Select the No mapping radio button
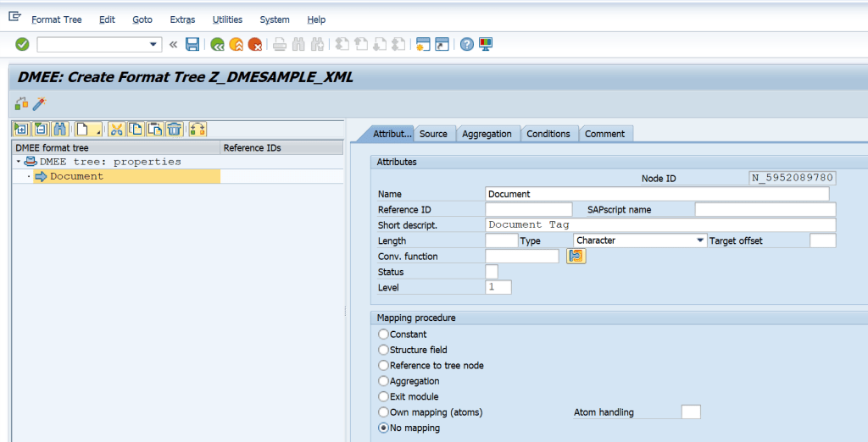Viewport: 868px width, 442px height. [x=383, y=428]
